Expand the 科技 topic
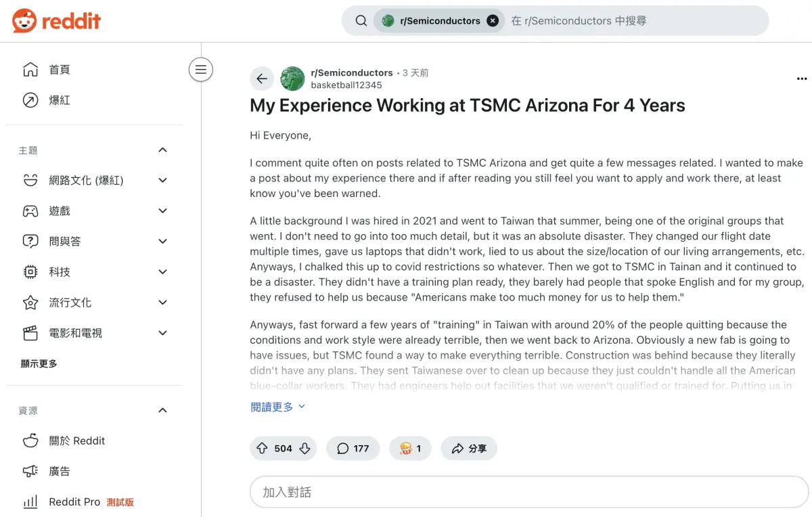 [162, 271]
